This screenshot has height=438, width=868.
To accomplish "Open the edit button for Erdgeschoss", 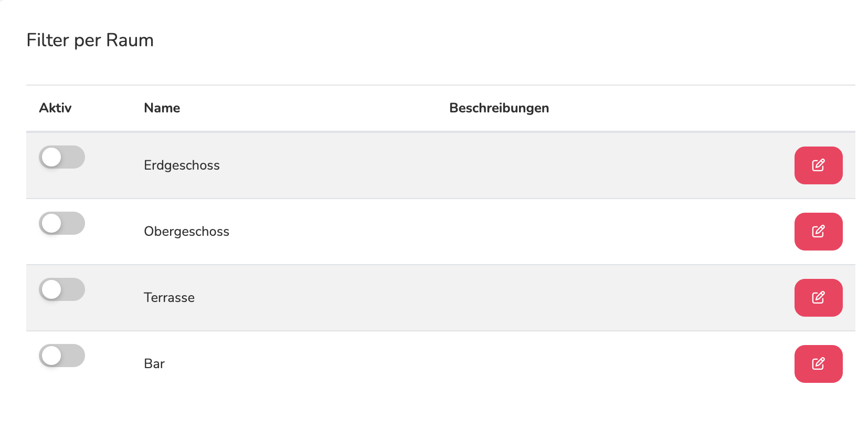I will [818, 165].
